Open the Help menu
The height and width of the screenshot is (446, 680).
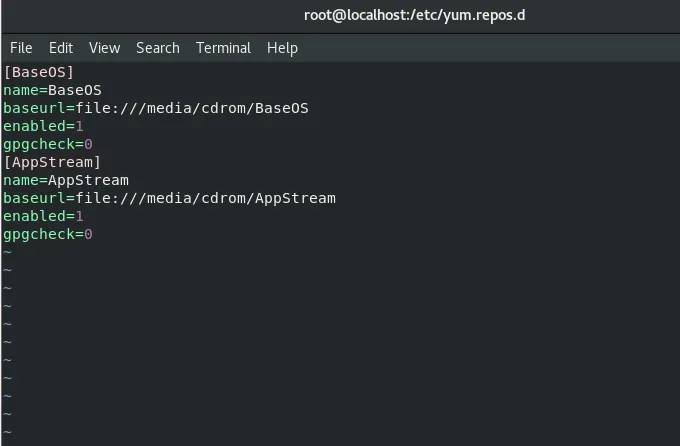click(x=282, y=48)
